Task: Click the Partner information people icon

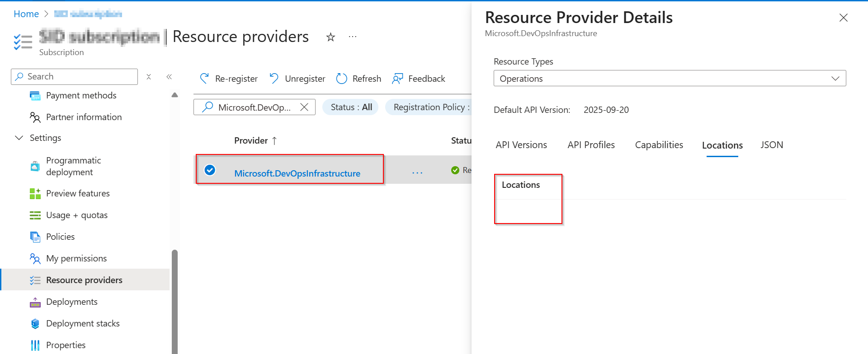Action: point(35,117)
